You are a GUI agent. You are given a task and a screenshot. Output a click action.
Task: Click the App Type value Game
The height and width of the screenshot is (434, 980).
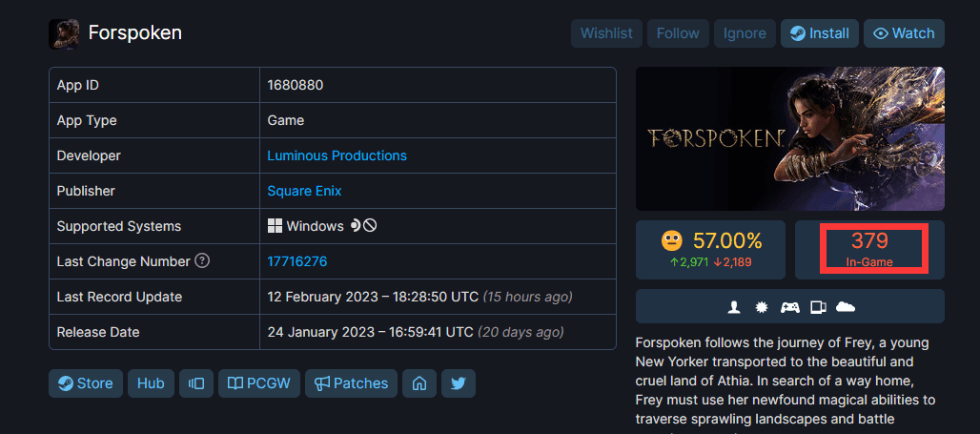[286, 121]
